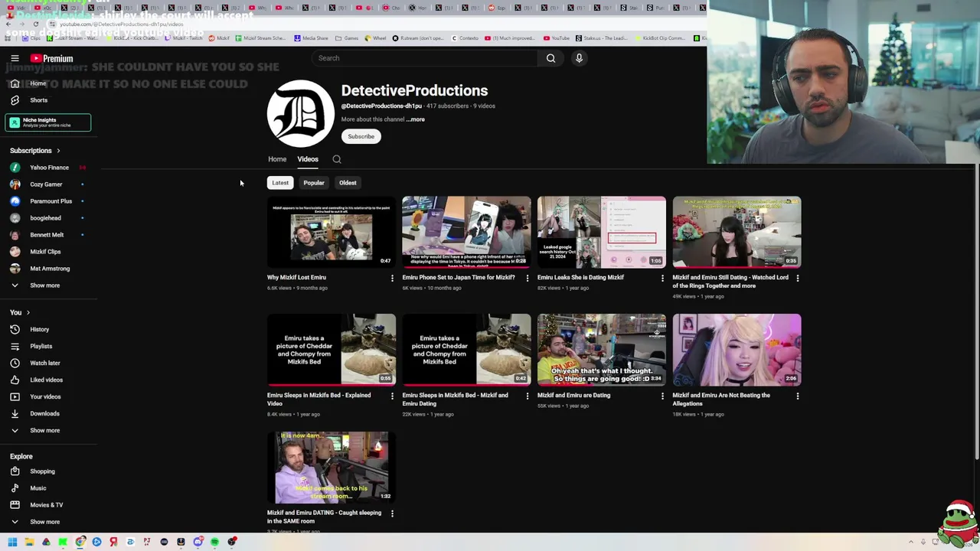Open Liked videos
980x551 pixels.
pos(47,380)
